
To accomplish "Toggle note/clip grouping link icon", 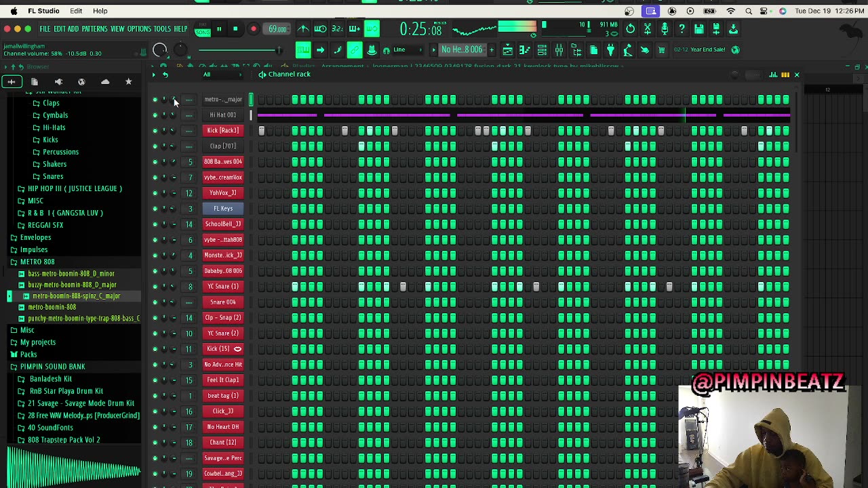I will [355, 49].
